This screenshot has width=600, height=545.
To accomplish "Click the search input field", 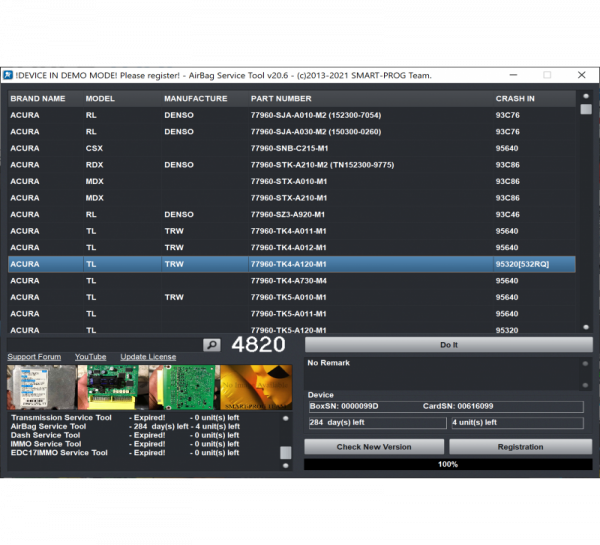I will tap(105, 345).
